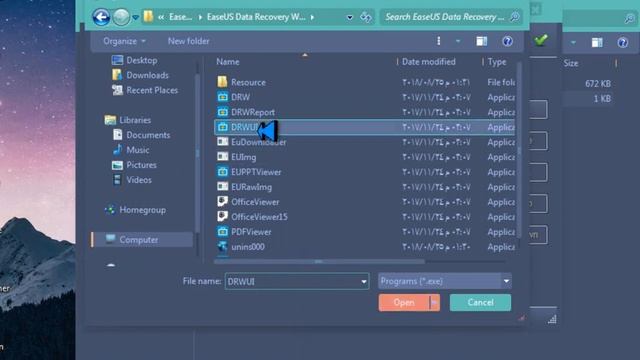Open Help with the question mark icon
The width and height of the screenshot is (640, 360).
point(507,41)
